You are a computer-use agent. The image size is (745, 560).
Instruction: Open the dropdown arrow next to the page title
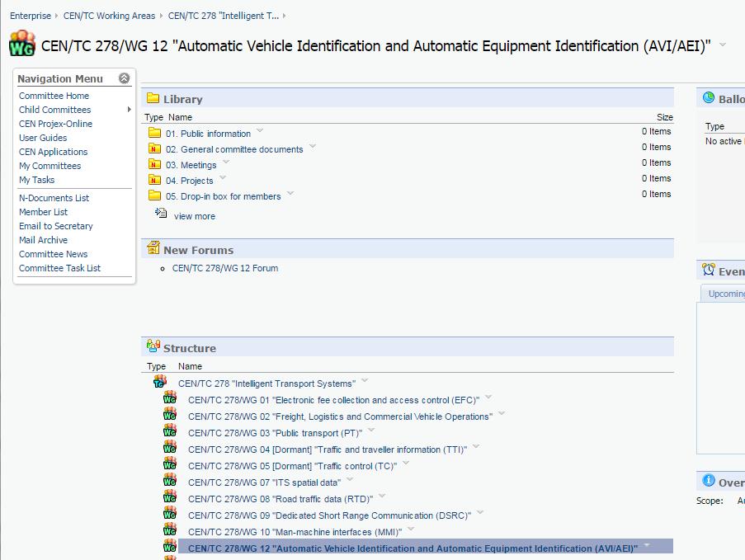point(723,45)
